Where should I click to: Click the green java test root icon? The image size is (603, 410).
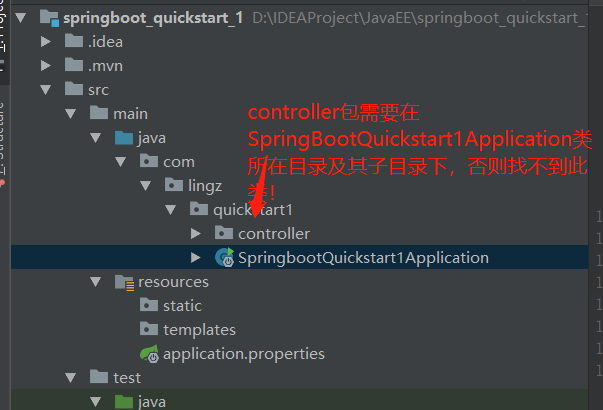[124, 401]
